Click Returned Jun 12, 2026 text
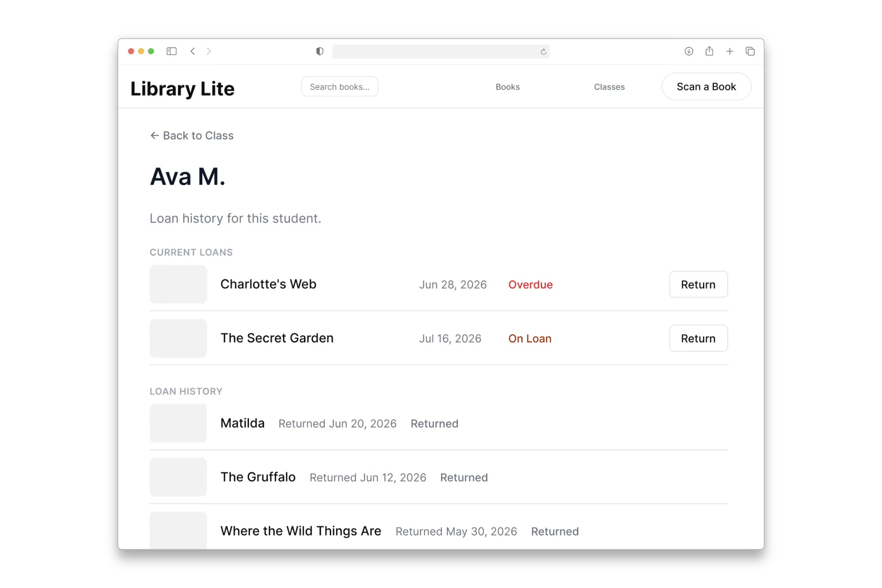The width and height of the screenshot is (882, 588). pyautogui.click(x=367, y=478)
